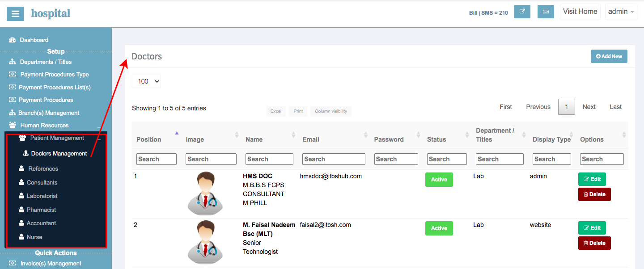Go to the First page

tap(506, 107)
